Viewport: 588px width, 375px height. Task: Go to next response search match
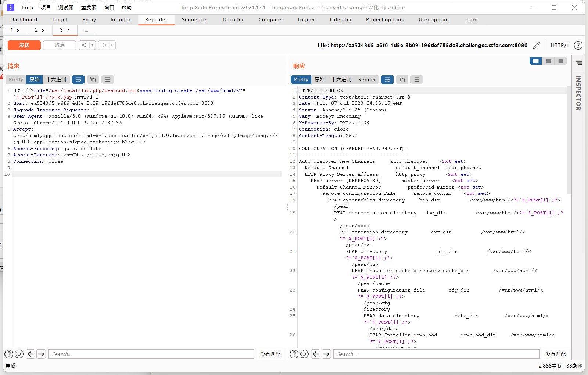(326, 354)
